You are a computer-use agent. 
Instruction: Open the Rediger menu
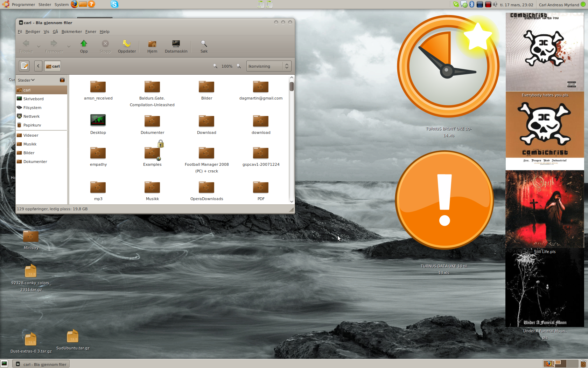pos(33,32)
